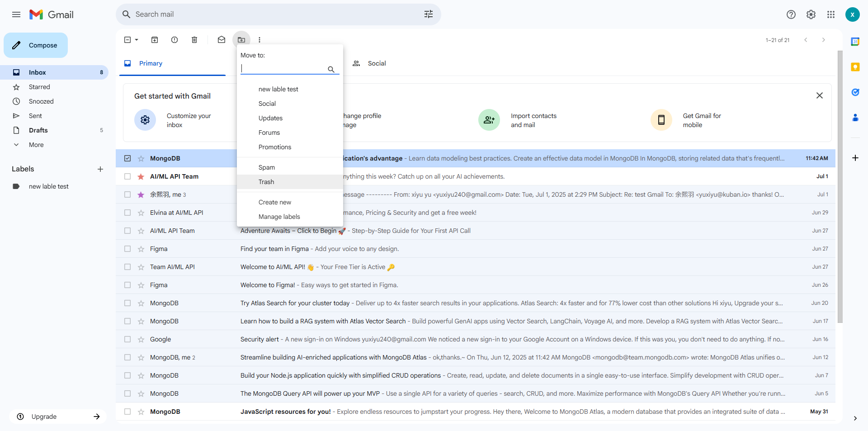The width and height of the screenshot is (868, 431).
Task: Open Manage labels from Move to menu
Action: point(290,217)
